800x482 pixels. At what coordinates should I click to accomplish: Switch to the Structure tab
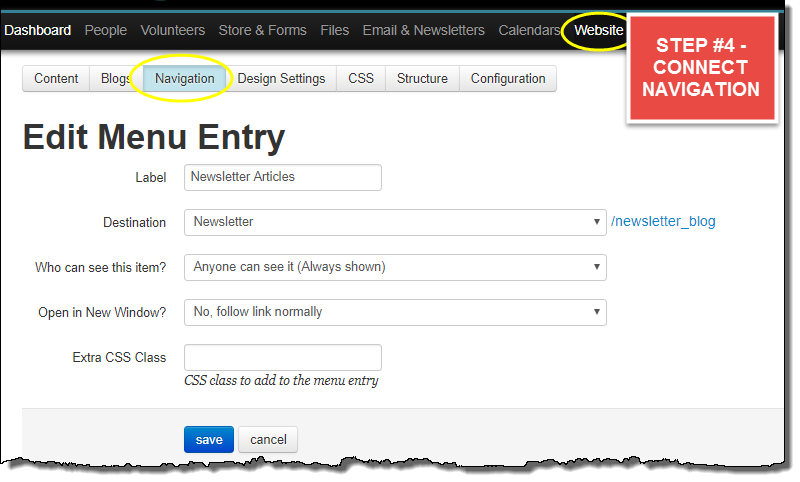pos(422,79)
